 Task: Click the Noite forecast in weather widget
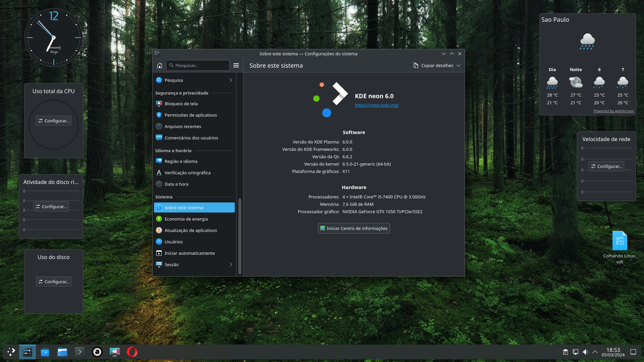(x=576, y=86)
